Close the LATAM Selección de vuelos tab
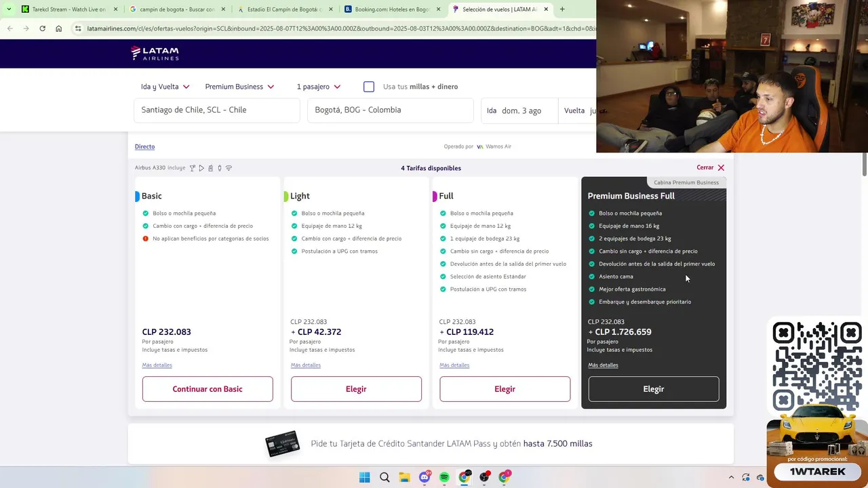The width and height of the screenshot is (868, 488). pos(546,9)
